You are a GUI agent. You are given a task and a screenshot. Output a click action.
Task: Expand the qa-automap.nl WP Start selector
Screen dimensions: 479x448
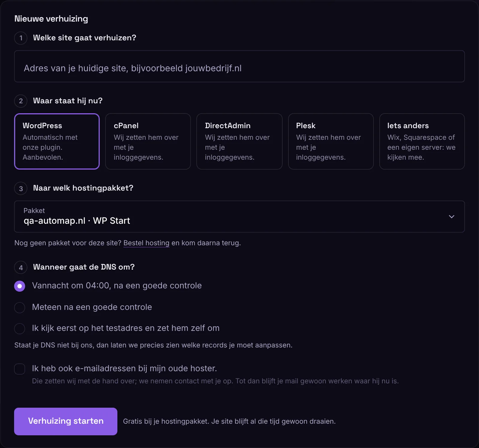coord(239,217)
